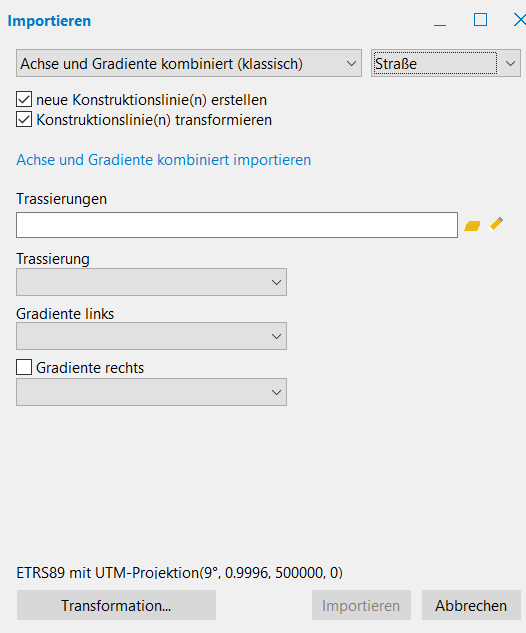
Task: Click the ETRS89 UTM projection status text
Action: (180, 572)
